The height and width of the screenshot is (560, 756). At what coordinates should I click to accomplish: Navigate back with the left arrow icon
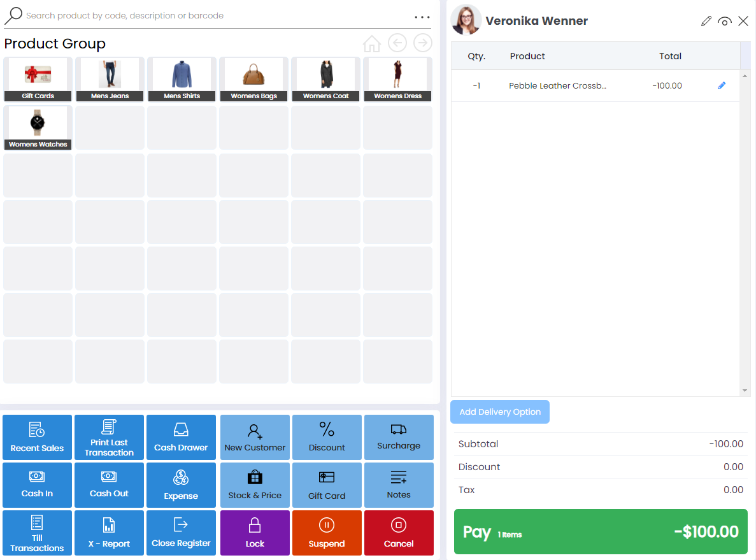(x=397, y=43)
